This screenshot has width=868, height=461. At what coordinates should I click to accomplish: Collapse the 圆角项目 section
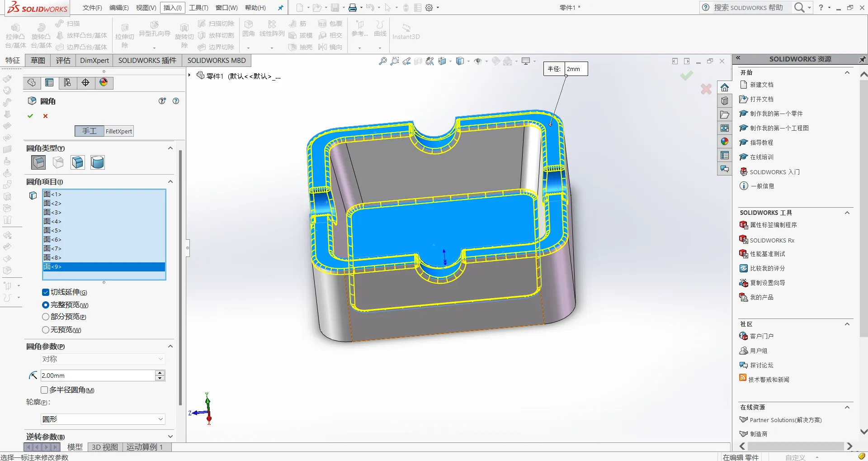170,181
